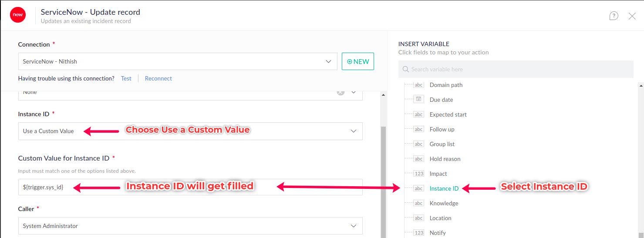Viewport: 644px width, 238px height.
Task: Click the search magnifier icon
Action: (x=406, y=69)
